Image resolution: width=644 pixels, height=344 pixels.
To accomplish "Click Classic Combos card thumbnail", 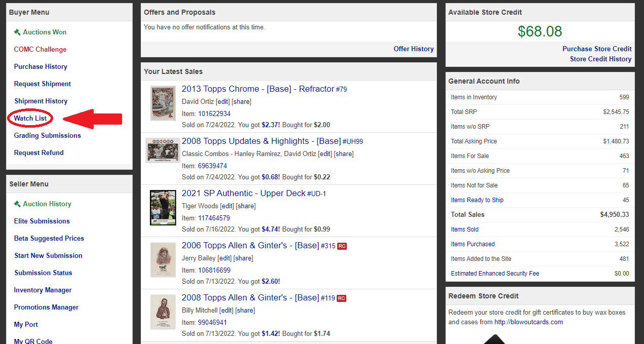I will click(x=163, y=150).
